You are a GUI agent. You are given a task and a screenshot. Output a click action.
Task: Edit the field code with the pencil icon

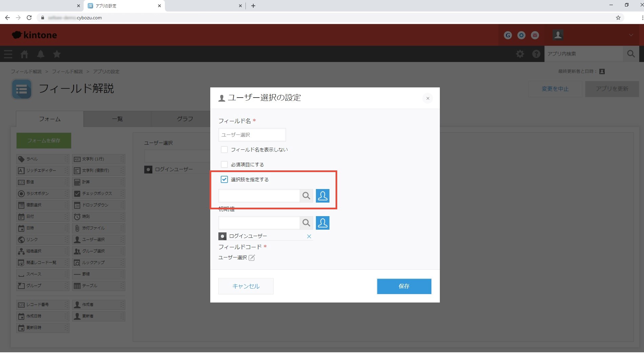[x=252, y=258]
